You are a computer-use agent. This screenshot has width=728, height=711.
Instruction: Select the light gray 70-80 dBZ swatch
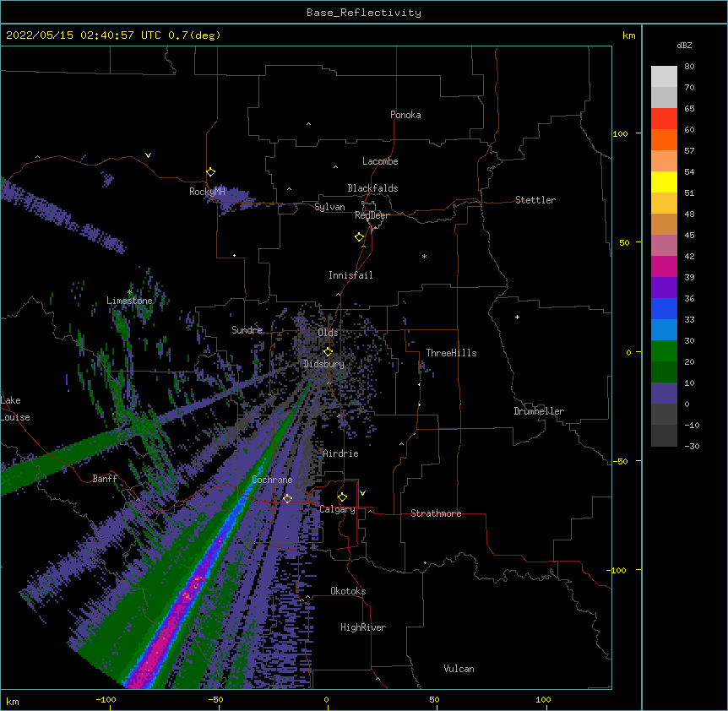[x=664, y=77]
